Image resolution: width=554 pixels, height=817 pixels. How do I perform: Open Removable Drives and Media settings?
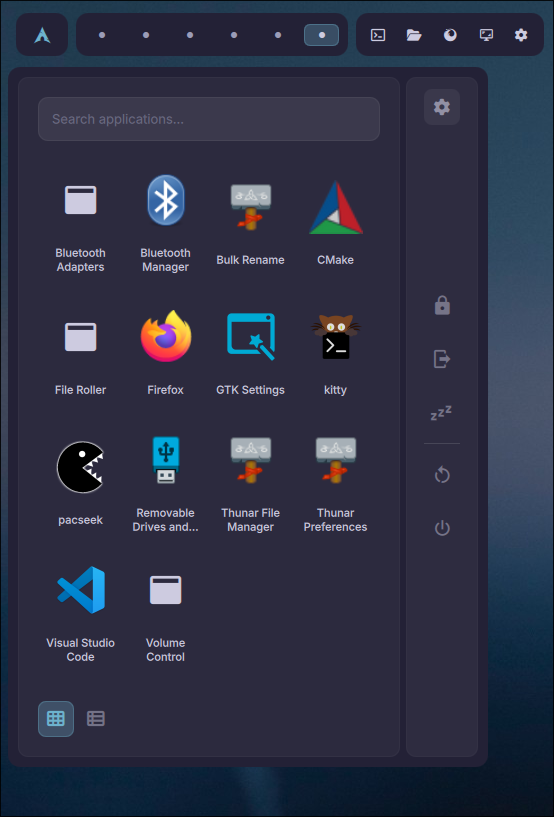coord(165,485)
